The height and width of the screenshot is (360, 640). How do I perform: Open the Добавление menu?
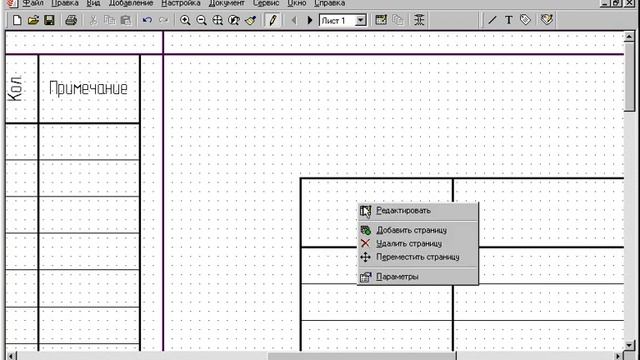pos(131,3)
